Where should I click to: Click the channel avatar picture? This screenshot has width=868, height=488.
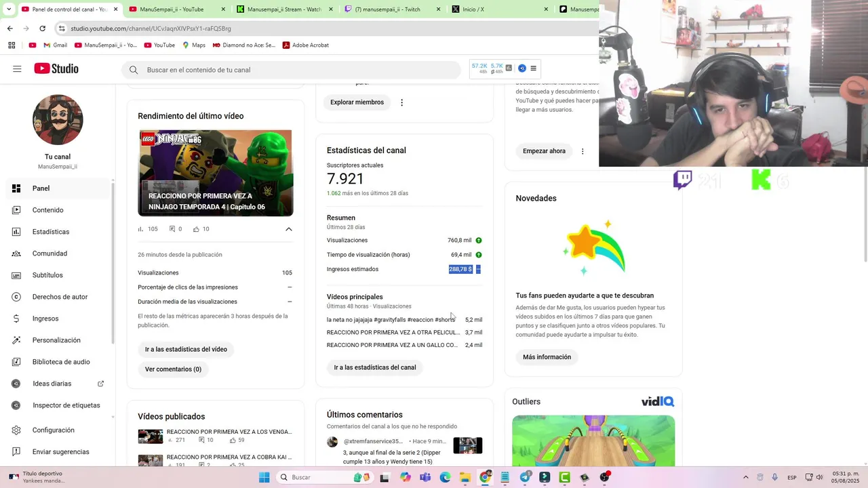coord(58,120)
